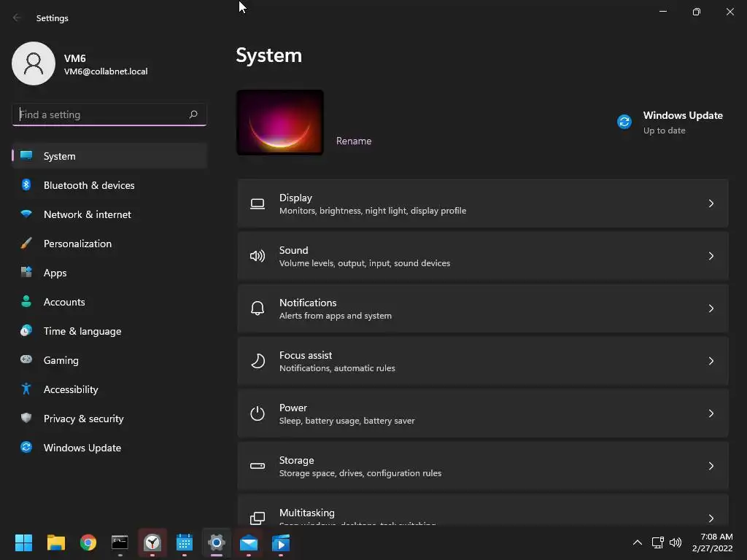
Task: Open the Notifications title text
Action: 308,303
